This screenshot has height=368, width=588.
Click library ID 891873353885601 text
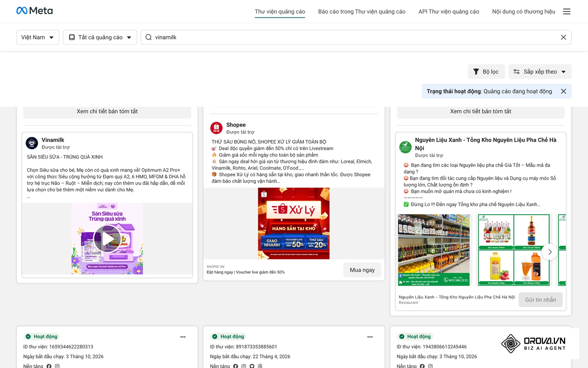click(x=244, y=347)
